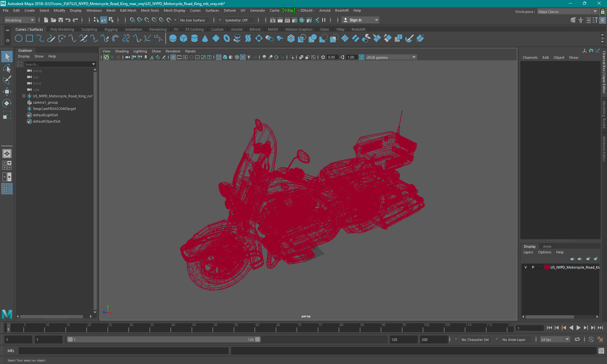This screenshot has width=607, height=364.
Task: Toggle the Outliner layout button
Action: tap(7, 189)
